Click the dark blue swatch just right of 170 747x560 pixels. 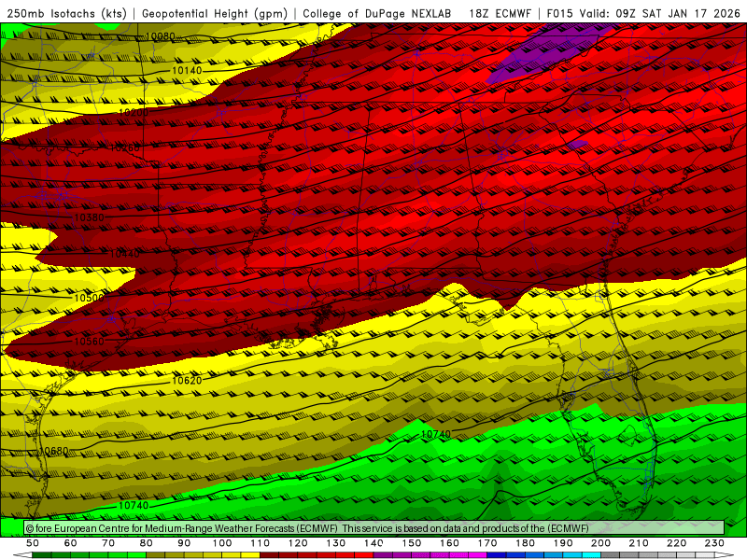(497, 555)
